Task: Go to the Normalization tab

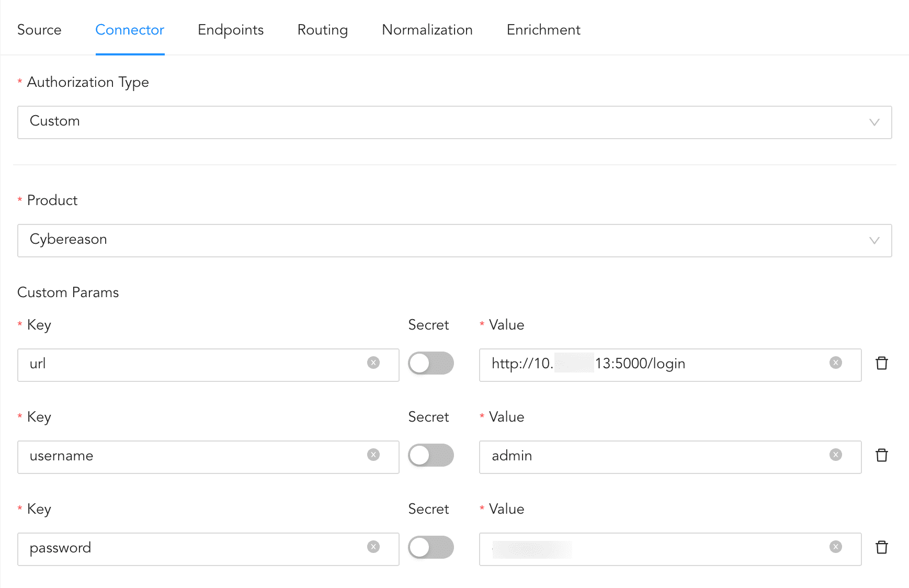Action: pyautogui.click(x=427, y=30)
